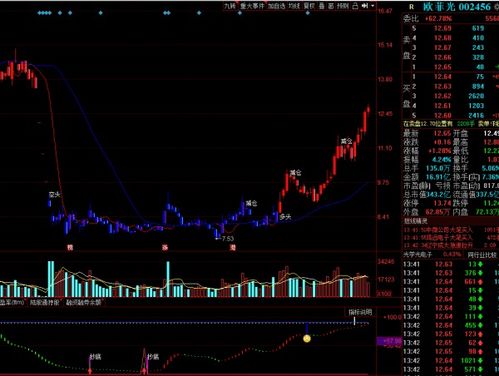Click the 复权 adjustment toolbar item
The width and height of the screenshot is (499, 376).
pyautogui.click(x=309, y=6)
